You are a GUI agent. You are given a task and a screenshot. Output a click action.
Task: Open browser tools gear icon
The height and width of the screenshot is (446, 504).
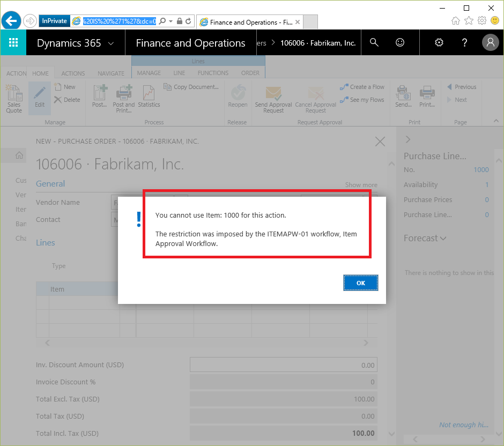[x=482, y=21]
